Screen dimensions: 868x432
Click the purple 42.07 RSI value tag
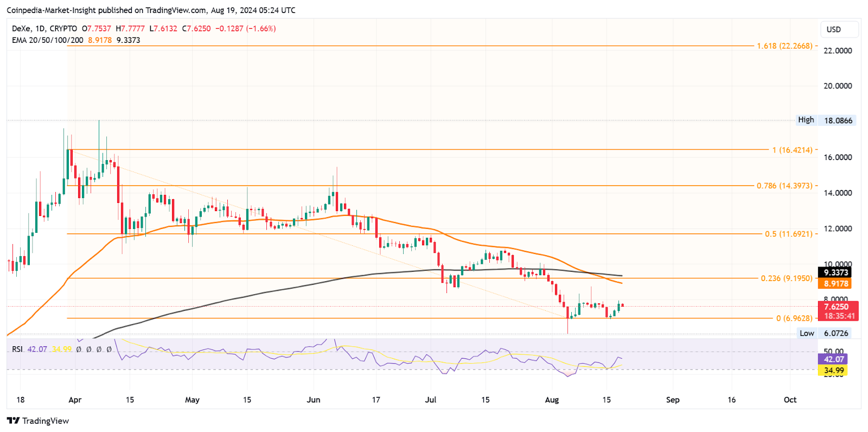pyautogui.click(x=833, y=359)
